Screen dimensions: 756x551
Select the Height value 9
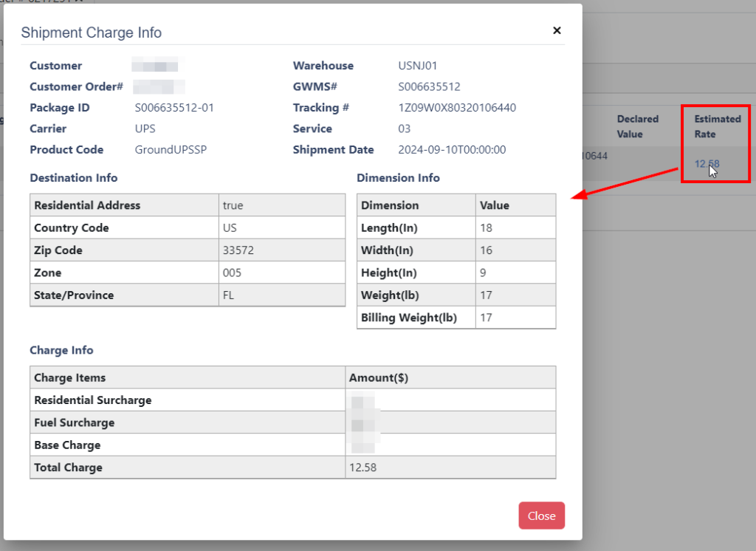pos(483,273)
